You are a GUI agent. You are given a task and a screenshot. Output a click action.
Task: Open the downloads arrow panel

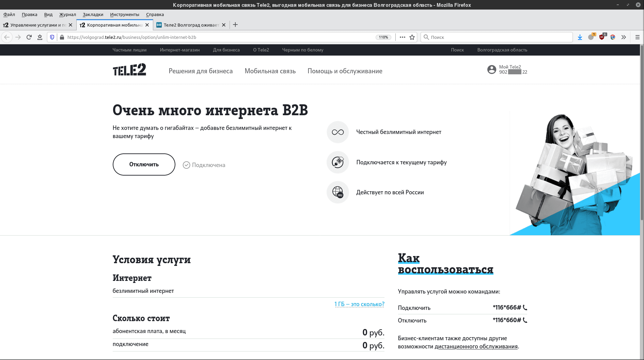point(580,37)
